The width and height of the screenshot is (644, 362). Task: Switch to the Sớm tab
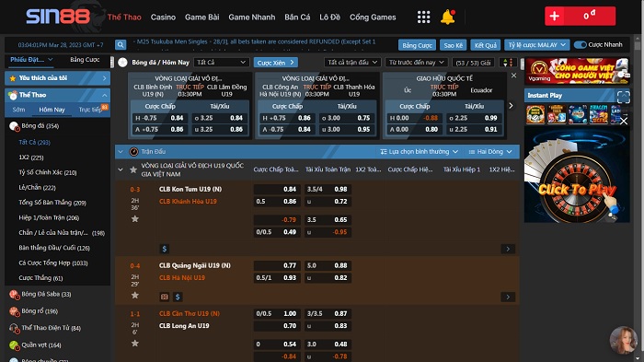point(18,110)
